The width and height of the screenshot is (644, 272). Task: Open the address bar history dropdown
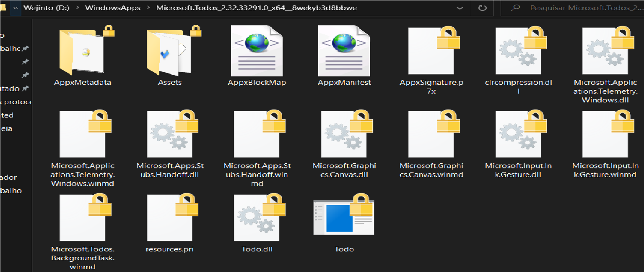tap(460, 8)
